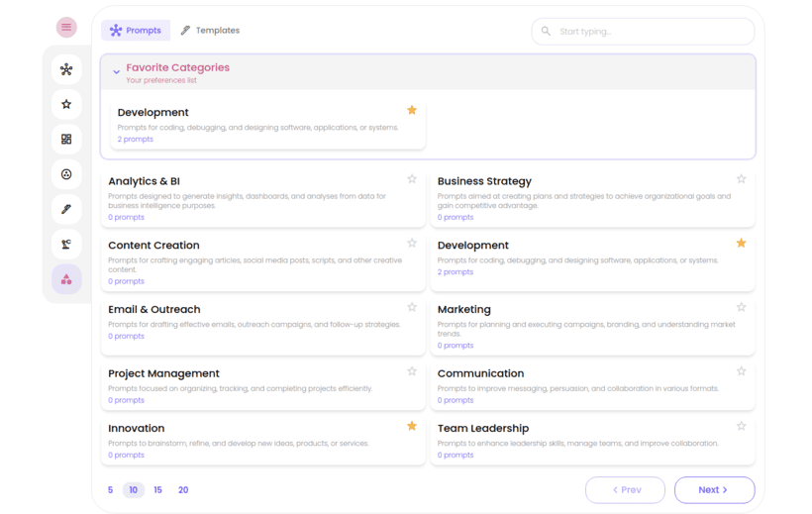Image resolution: width=812 pixels, height=514 pixels.
Task: Go to the Next page
Action: (714, 490)
